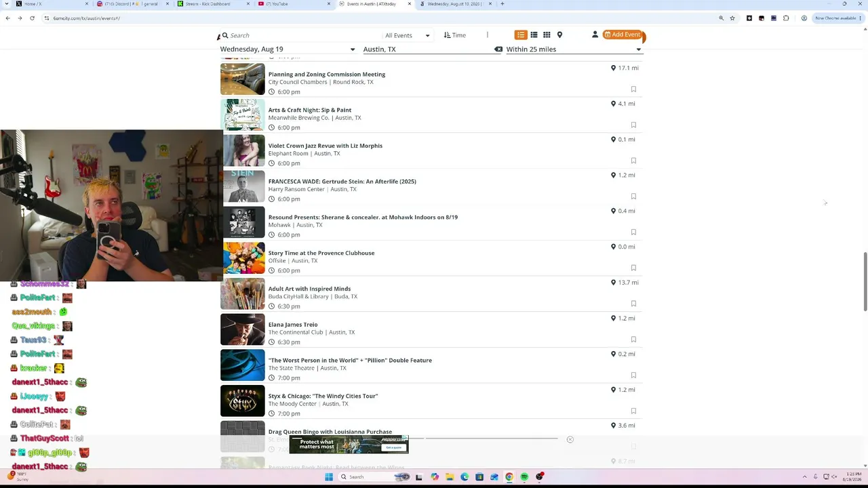Open File Explorer from the taskbar
The image size is (868, 488).
450,477
